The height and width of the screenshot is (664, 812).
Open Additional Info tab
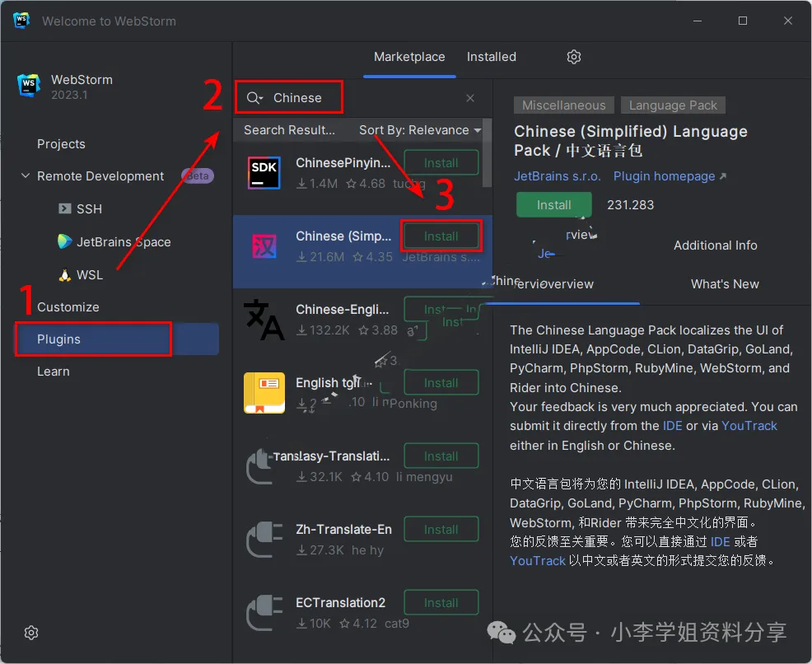click(715, 245)
